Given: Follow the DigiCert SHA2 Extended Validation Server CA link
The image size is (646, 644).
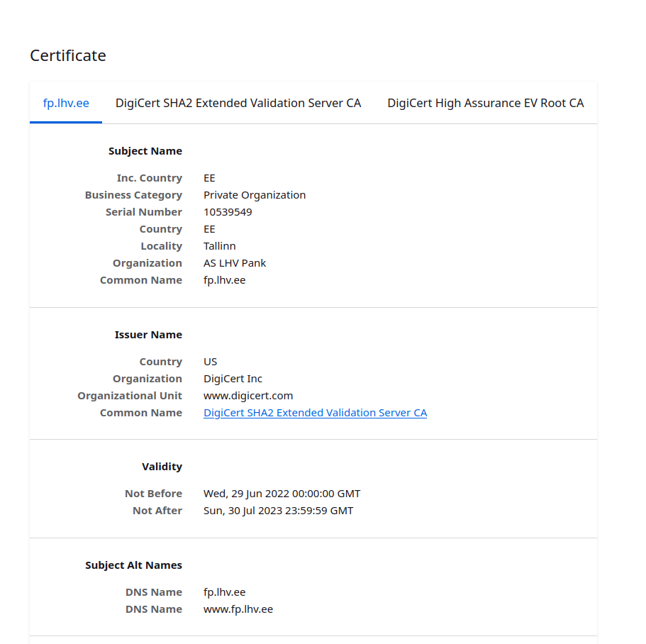Looking at the screenshot, I should (x=315, y=413).
